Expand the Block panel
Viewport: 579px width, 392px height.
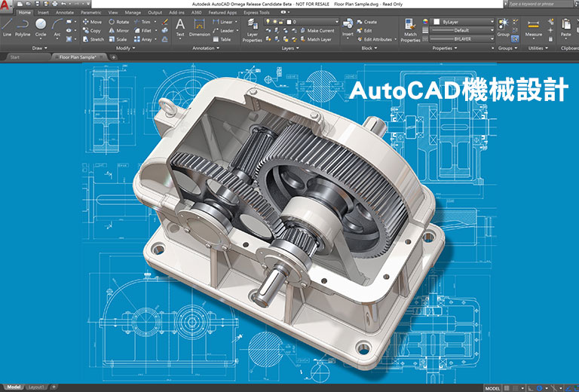(x=369, y=48)
